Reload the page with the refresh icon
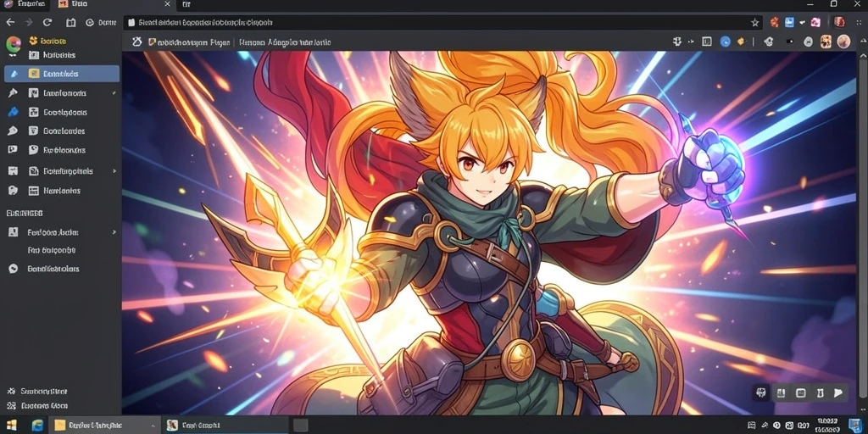This screenshot has width=868, height=434. (x=47, y=23)
